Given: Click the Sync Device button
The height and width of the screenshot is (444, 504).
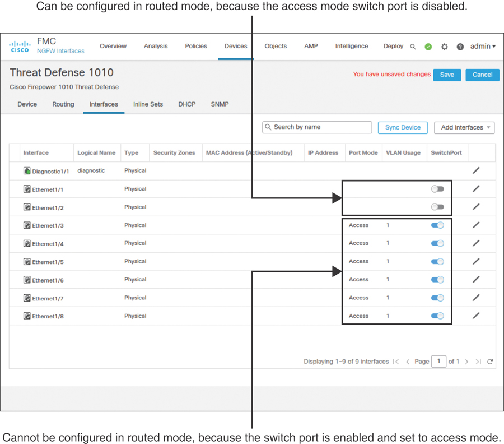Looking at the screenshot, I should click(x=403, y=128).
